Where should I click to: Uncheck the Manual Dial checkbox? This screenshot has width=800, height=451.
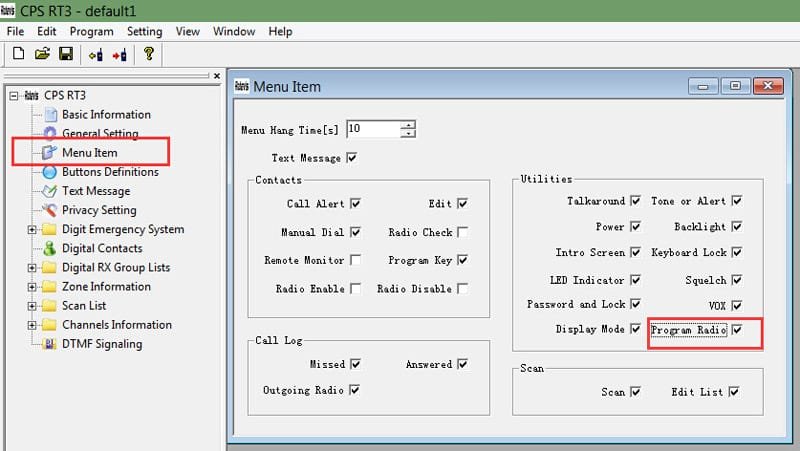[x=356, y=232]
